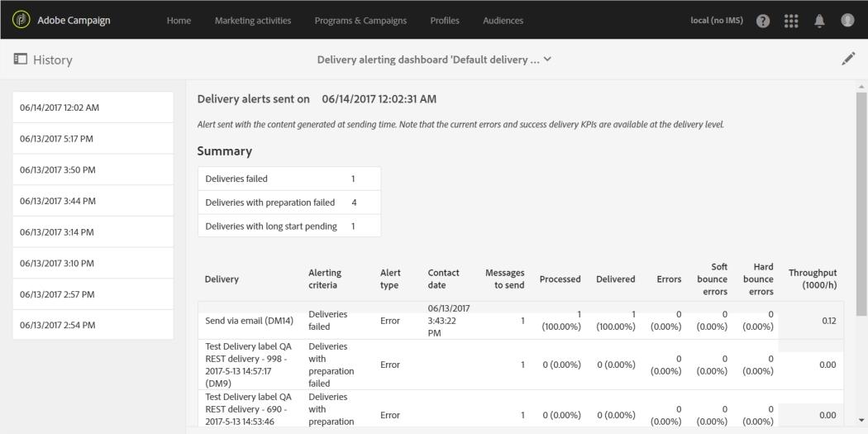Click the Adobe Campaign logo icon
The width and height of the screenshot is (868, 434).
[19, 21]
